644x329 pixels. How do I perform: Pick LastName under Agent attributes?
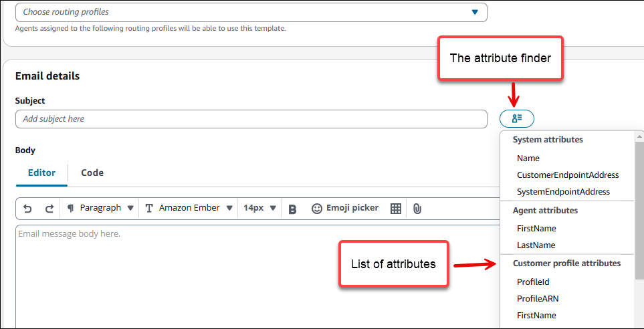coord(536,245)
